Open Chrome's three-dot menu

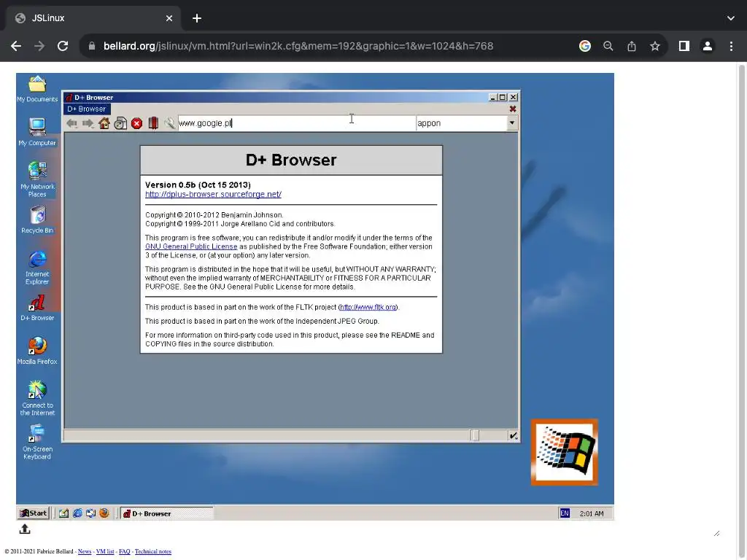click(731, 46)
